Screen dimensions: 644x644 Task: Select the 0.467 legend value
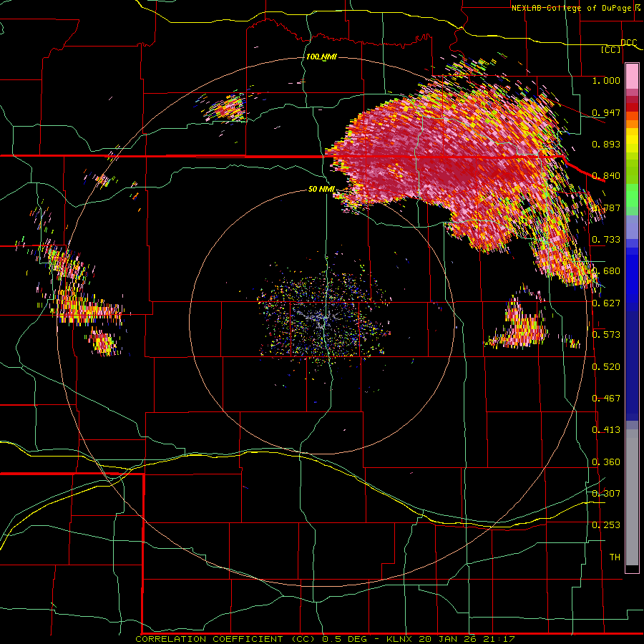click(606, 399)
